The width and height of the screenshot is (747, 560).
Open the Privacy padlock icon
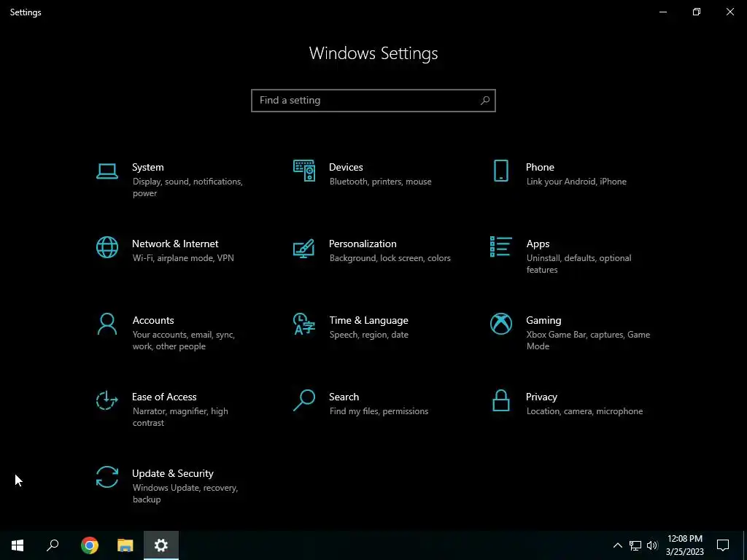pyautogui.click(x=500, y=400)
